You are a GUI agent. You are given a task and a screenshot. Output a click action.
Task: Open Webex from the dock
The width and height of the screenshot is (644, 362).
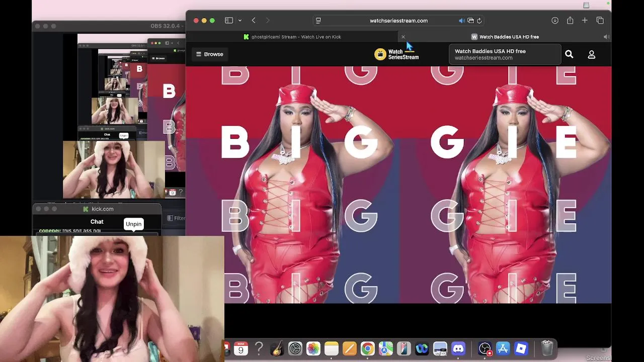pos(422,348)
